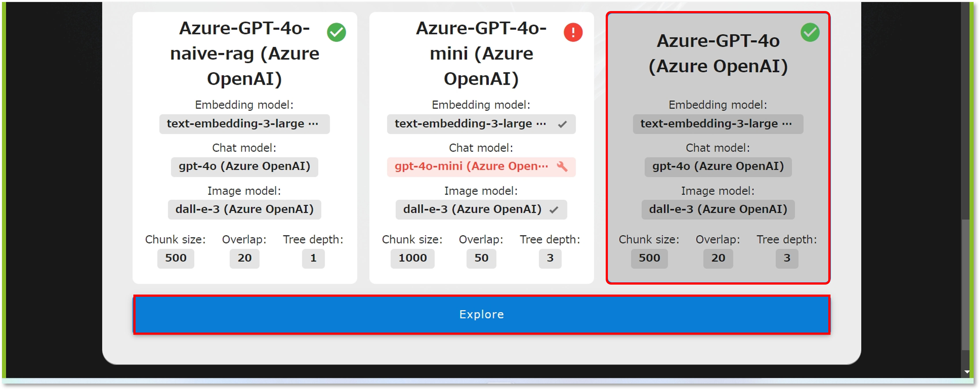This screenshot has width=980, height=390.
Task: Click overlap 50 value on mini card
Action: 481,258
